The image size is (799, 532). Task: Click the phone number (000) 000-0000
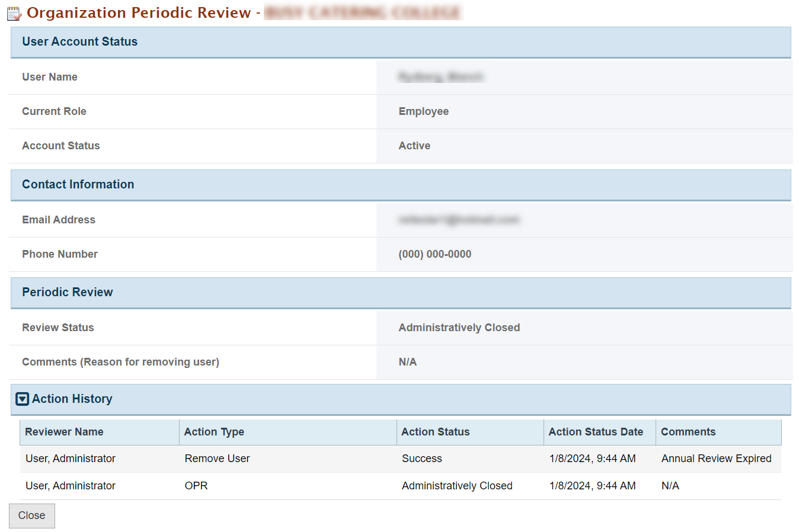[x=435, y=254]
